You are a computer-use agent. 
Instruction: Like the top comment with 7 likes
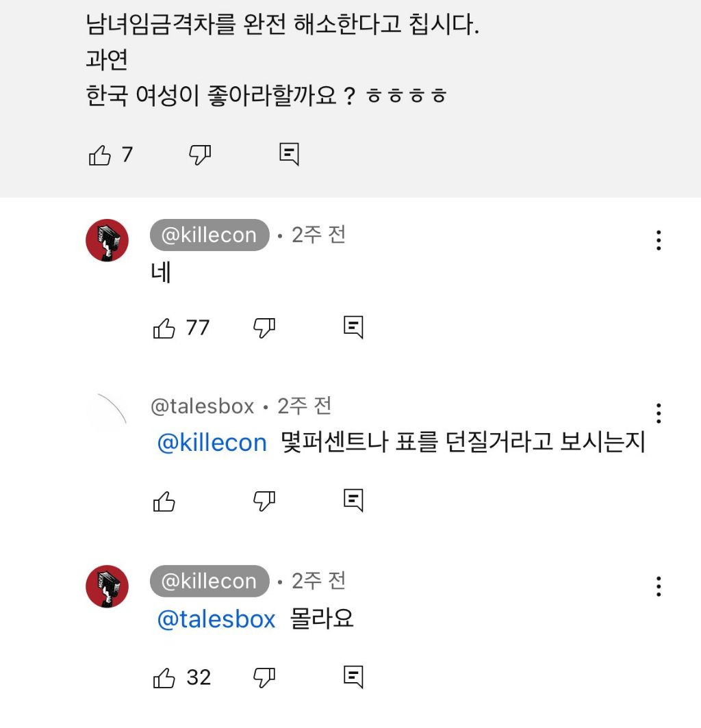click(100, 155)
